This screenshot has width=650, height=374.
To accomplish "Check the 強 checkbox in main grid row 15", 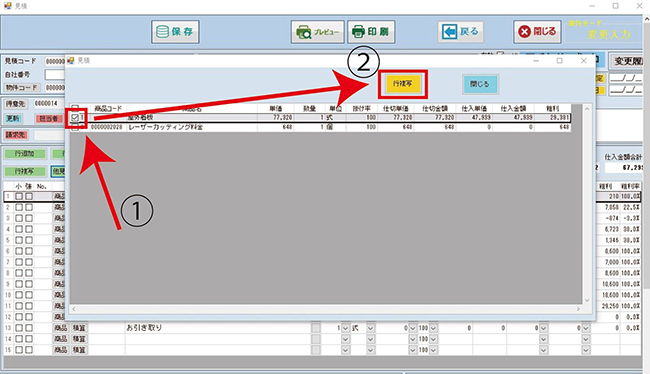I will point(29,350).
